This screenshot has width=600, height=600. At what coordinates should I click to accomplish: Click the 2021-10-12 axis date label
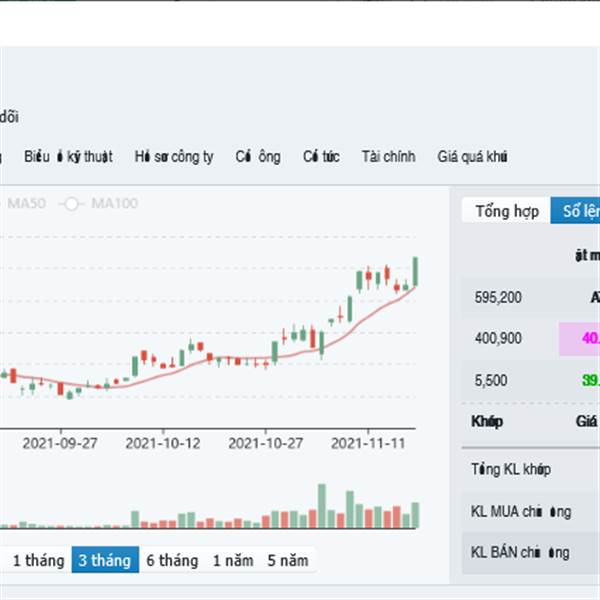(x=163, y=443)
